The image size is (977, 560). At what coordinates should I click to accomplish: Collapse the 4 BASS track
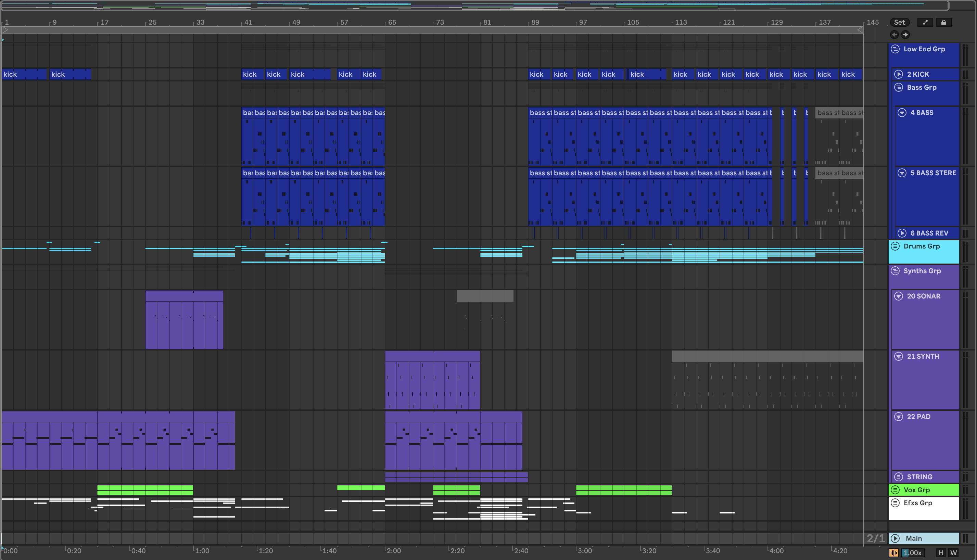[x=902, y=113]
